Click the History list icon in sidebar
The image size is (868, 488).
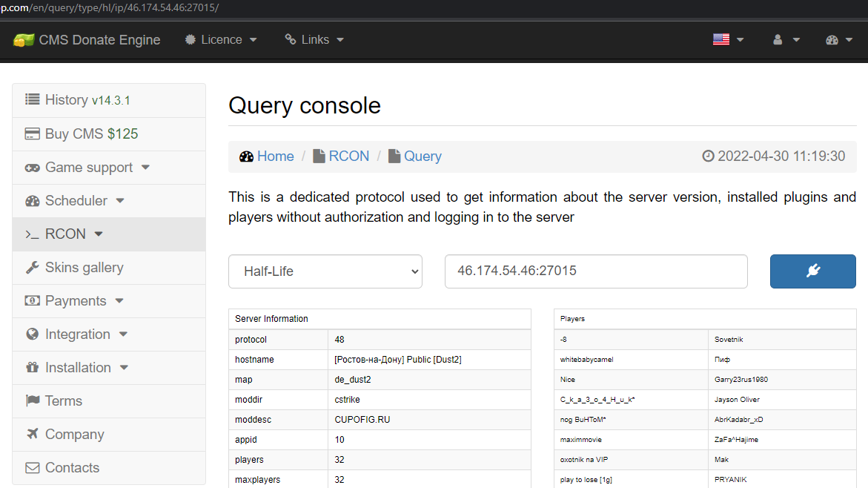[32, 99]
